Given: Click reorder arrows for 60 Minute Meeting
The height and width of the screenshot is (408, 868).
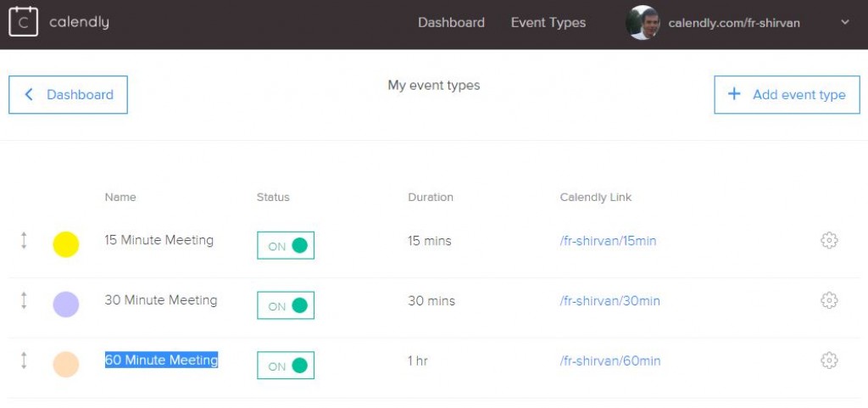Looking at the screenshot, I should point(24,360).
